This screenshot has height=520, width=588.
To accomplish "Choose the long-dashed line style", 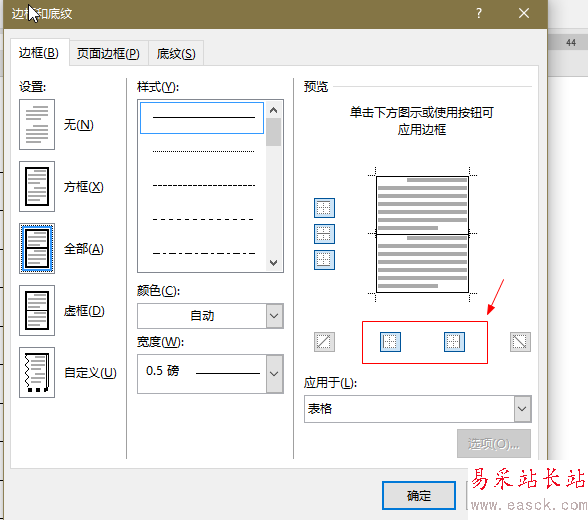I will (x=203, y=219).
